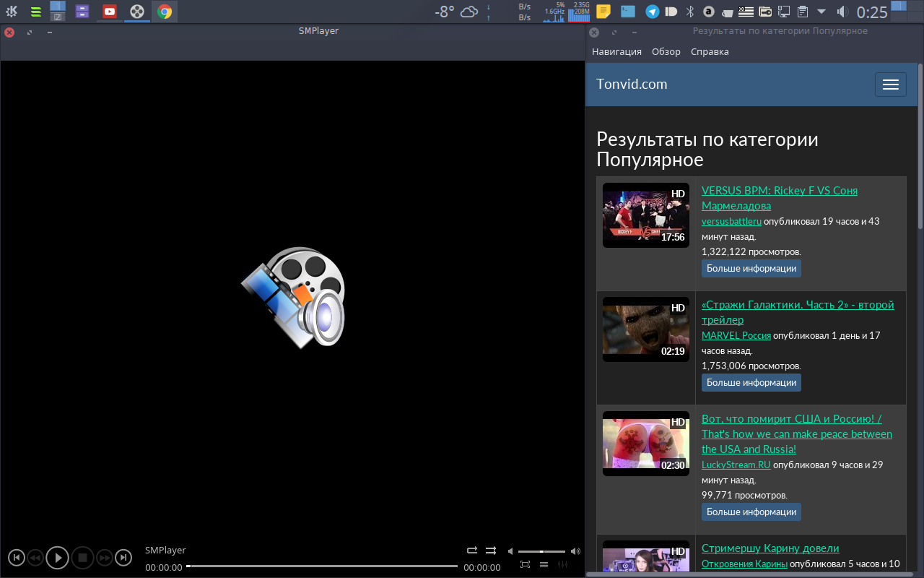The height and width of the screenshot is (578, 924).
Task: Skip to previous track in playlist
Action: (16, 558)
